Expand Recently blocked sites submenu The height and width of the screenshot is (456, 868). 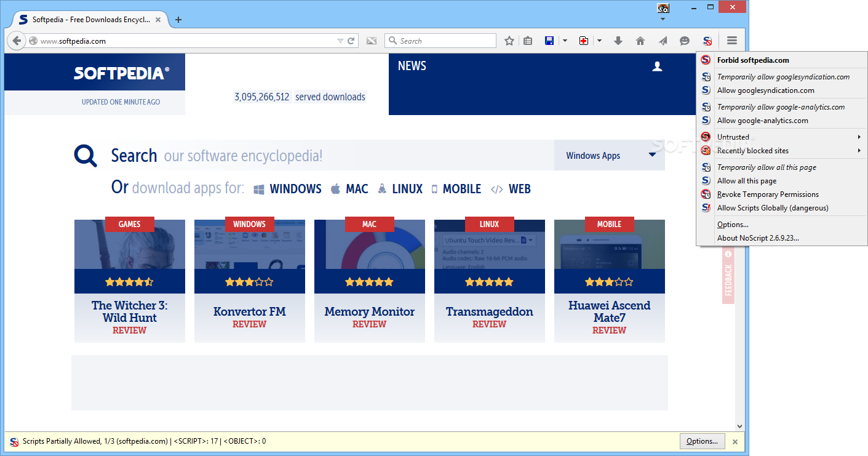click(782, 151)
